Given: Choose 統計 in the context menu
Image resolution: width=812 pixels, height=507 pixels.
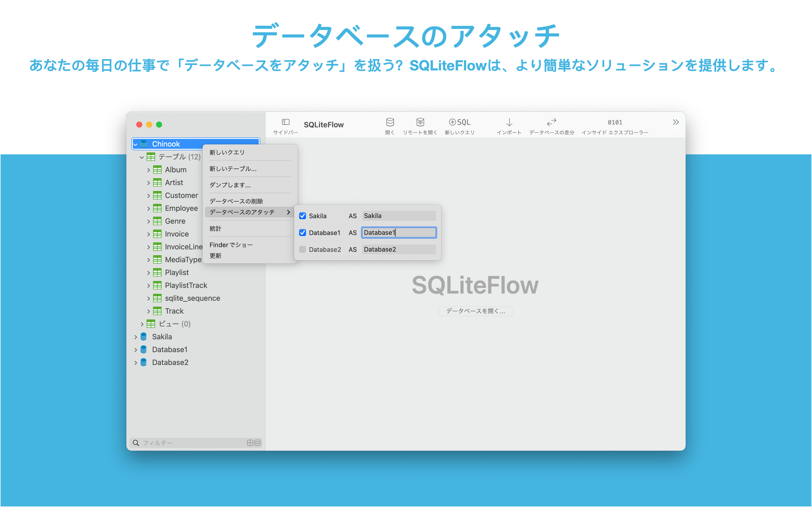Looking at the screenshot, I should pos(215,229).
